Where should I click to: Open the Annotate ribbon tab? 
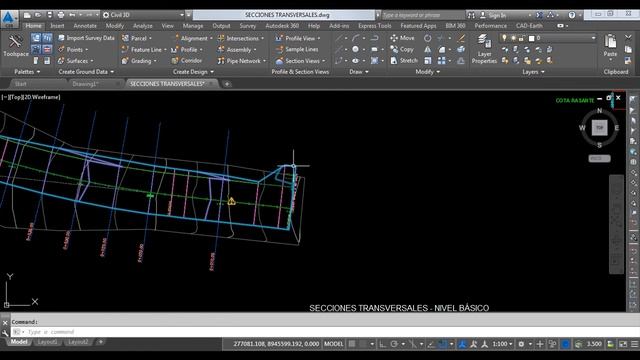pos(85,26)
